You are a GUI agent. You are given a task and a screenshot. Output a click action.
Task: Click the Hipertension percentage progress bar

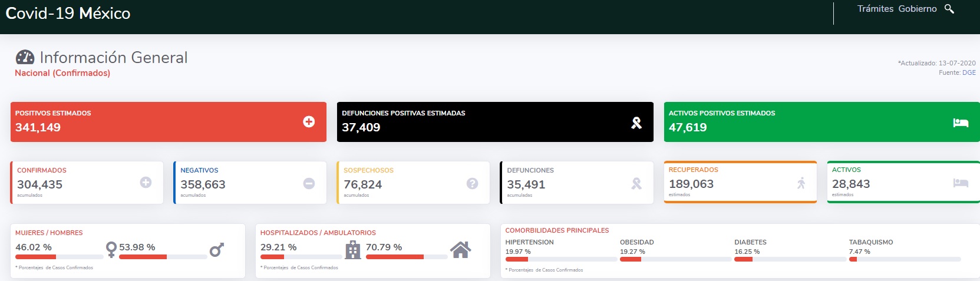click(560, 259)
